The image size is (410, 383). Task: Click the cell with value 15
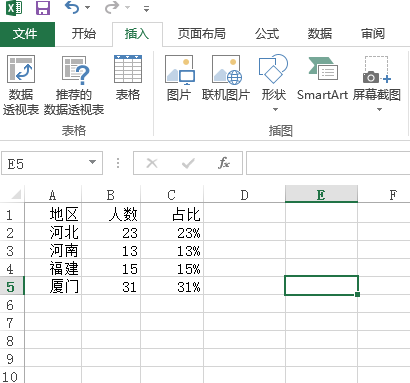click(111, 268)
